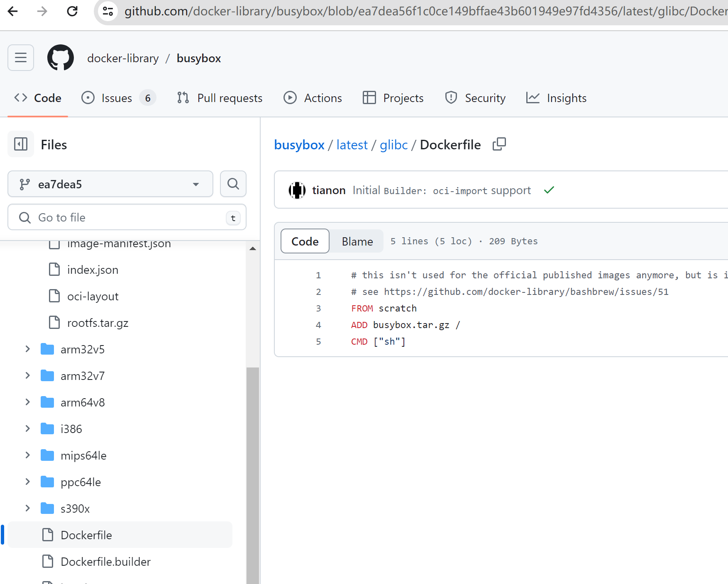Screen dimensions: 728x584
Task: Collapse the file tree side panel
Action: (x=21, y=144)
